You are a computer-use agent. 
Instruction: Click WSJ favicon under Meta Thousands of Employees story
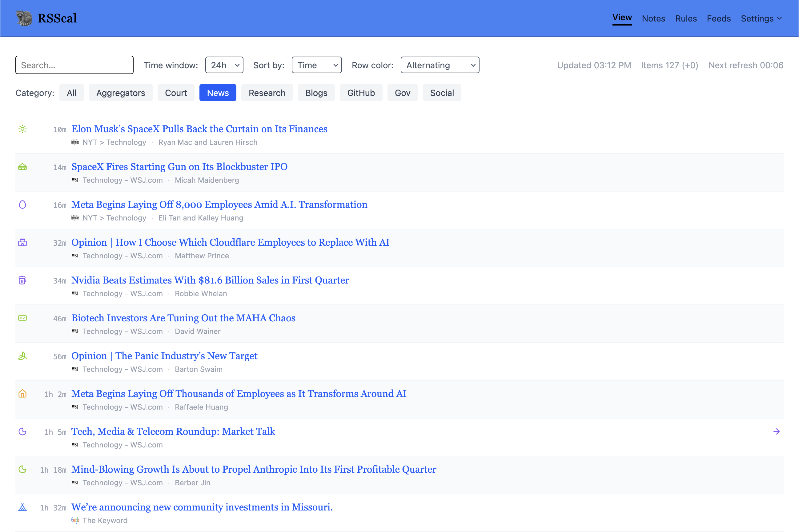tap(75, 407)
